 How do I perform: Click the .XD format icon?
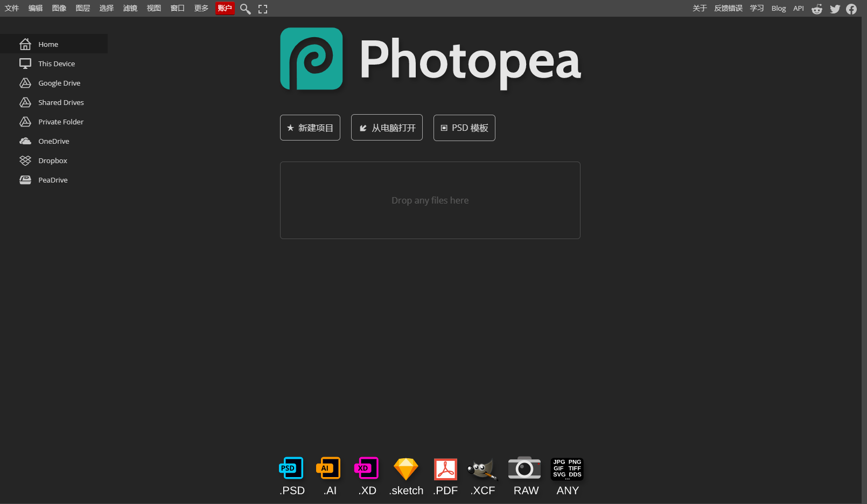pyautogui.click(x=367, y=468)
